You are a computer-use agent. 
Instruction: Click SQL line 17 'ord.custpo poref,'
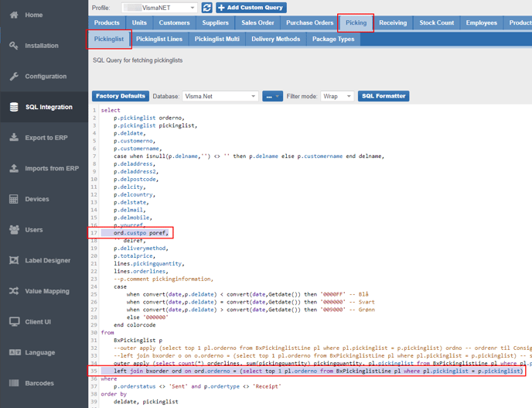point(141,233)
